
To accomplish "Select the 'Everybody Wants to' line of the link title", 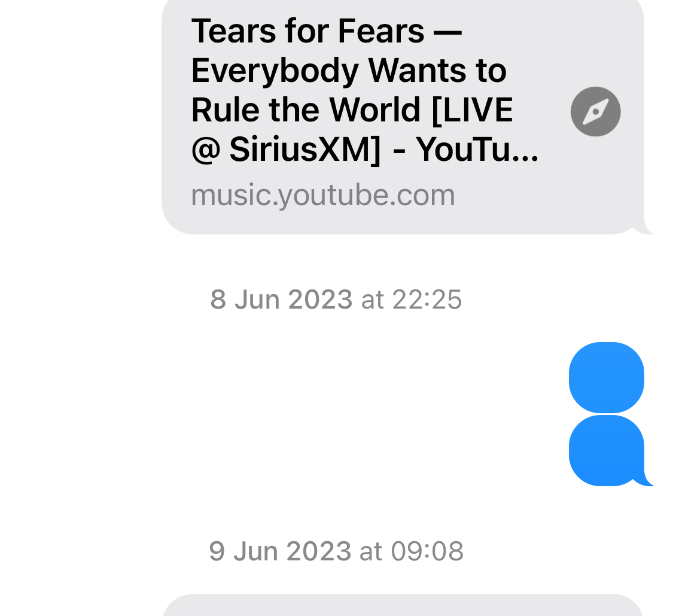I will coord(349,71).
